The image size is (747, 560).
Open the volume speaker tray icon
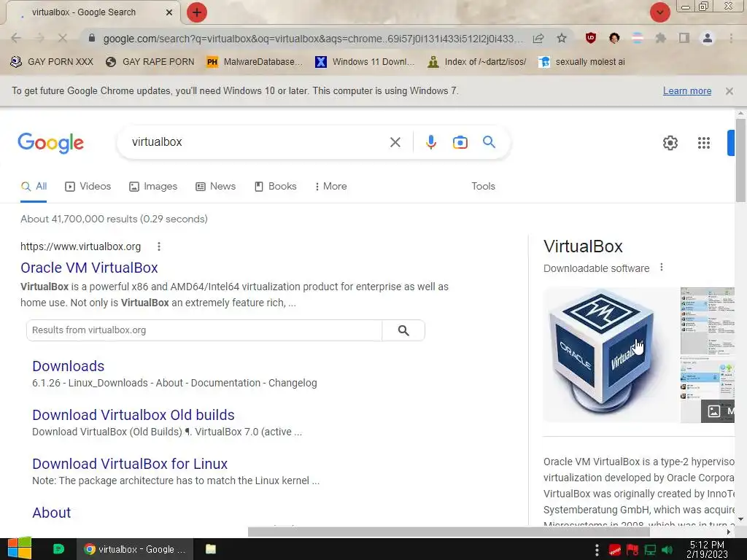tap(667, 550)
